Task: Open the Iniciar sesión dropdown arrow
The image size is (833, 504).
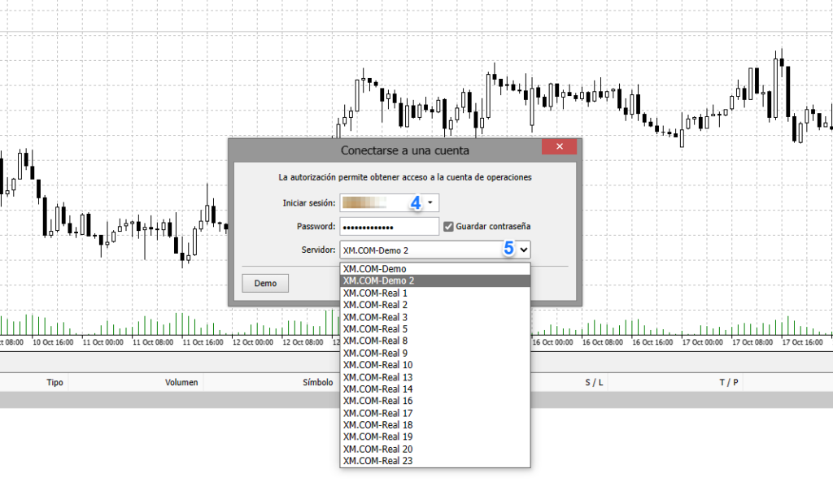Action: [x=430, y=203]
